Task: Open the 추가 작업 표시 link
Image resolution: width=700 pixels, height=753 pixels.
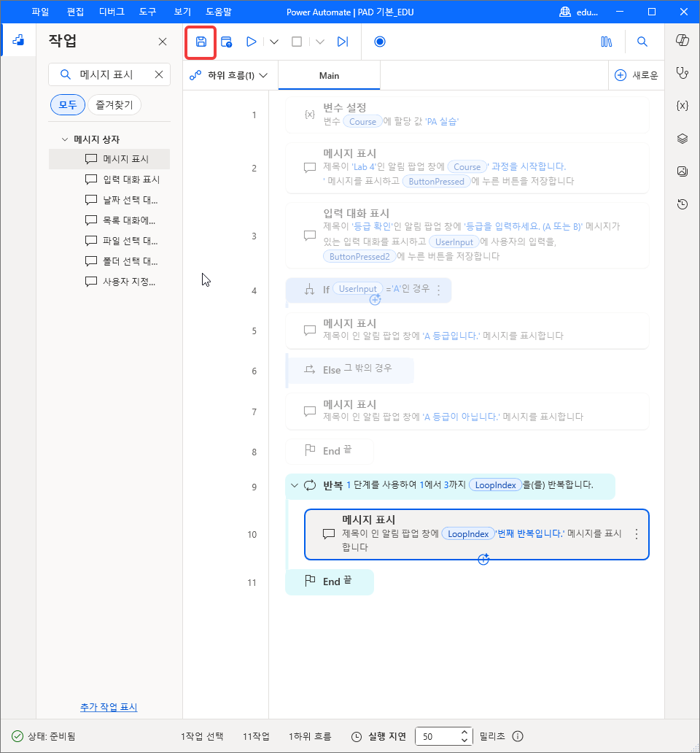Action: click(x=109, y=707)
